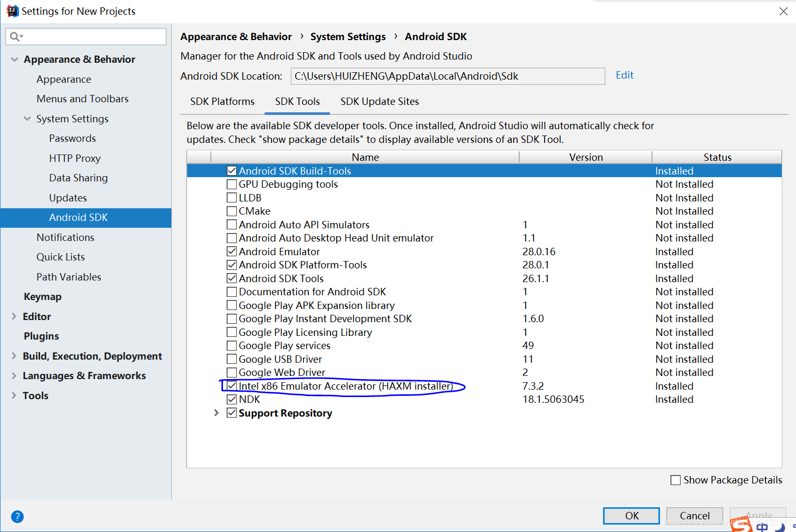
Task: Click the Android SDK Location input field
Action: (448, 76)
